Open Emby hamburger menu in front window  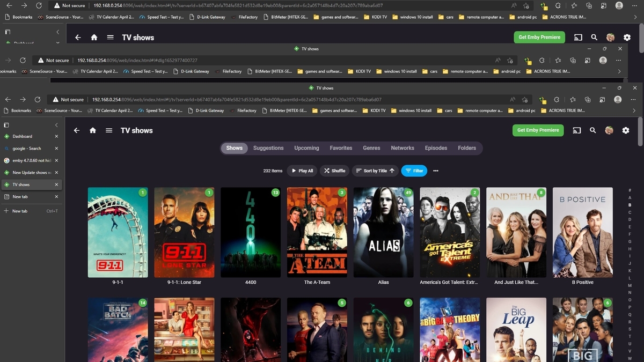tap(109, 130)
